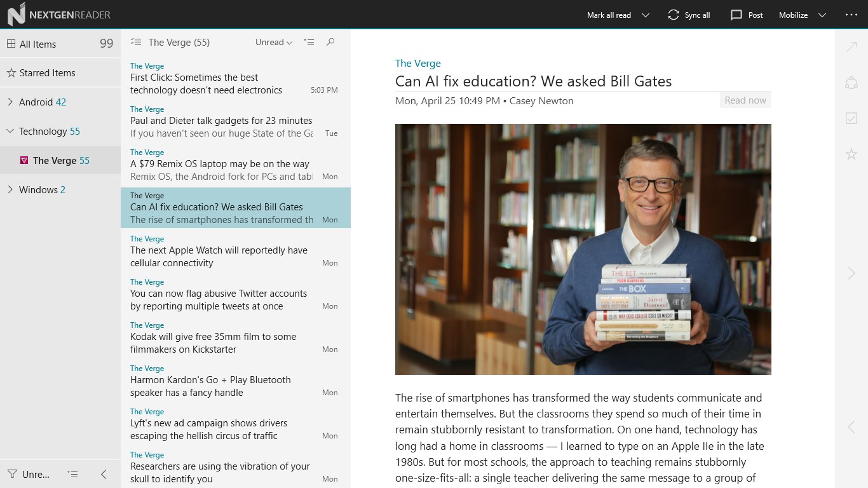Click the Sync all refresh icon
Image resolution: width=868 pixels, height=488 pixels.
point(673,15)
